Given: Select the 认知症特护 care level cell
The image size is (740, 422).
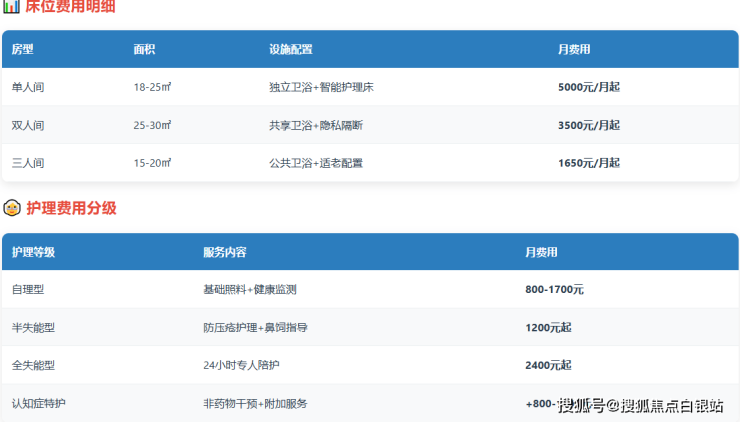Looking at the screenshot, I should click(39, 403).
